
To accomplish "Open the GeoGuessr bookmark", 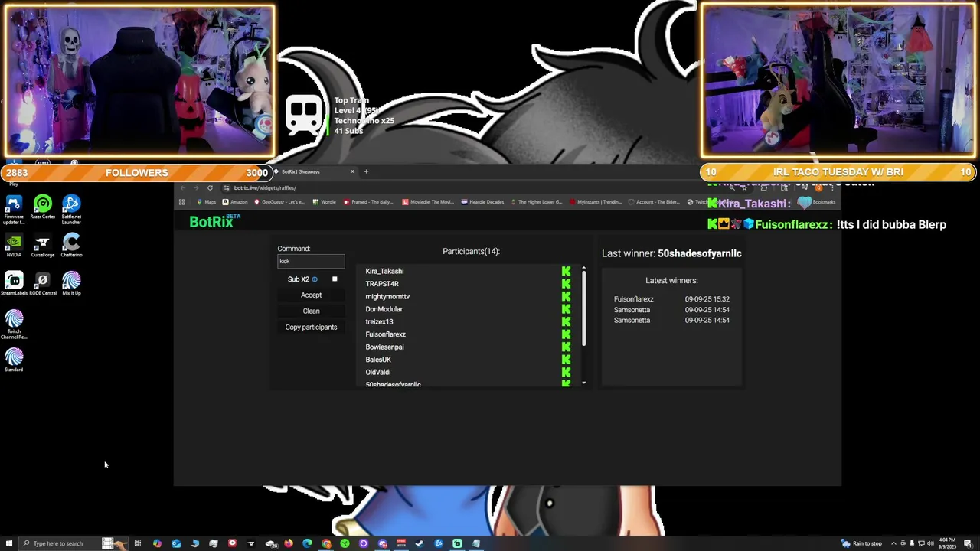I will coord(279,202).
